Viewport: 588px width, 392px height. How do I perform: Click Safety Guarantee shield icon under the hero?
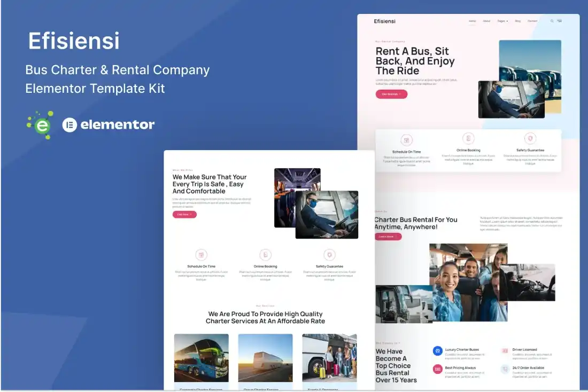[530, 138]
